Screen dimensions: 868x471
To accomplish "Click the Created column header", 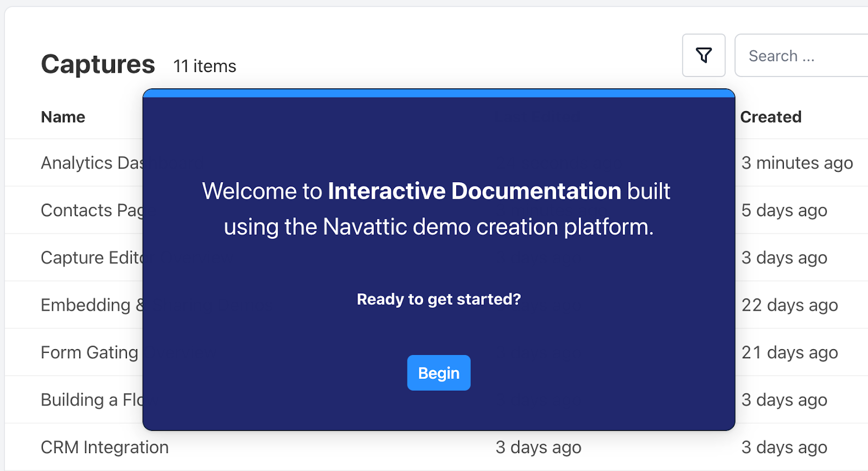I will (x=771, y=117).
